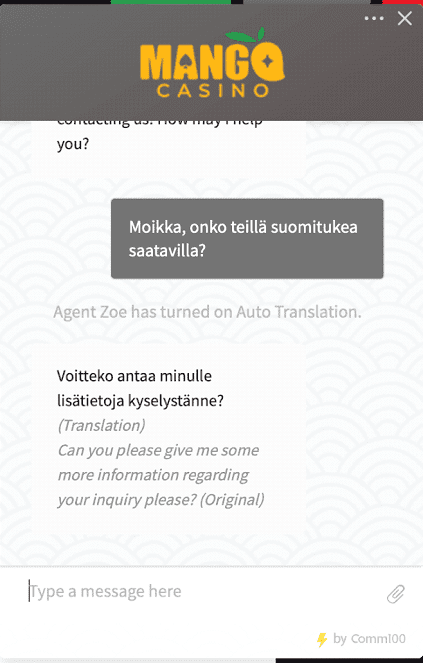Click the "(Original)" label in agent message
This screenshot has height=664, width=423.
point(232,500)
